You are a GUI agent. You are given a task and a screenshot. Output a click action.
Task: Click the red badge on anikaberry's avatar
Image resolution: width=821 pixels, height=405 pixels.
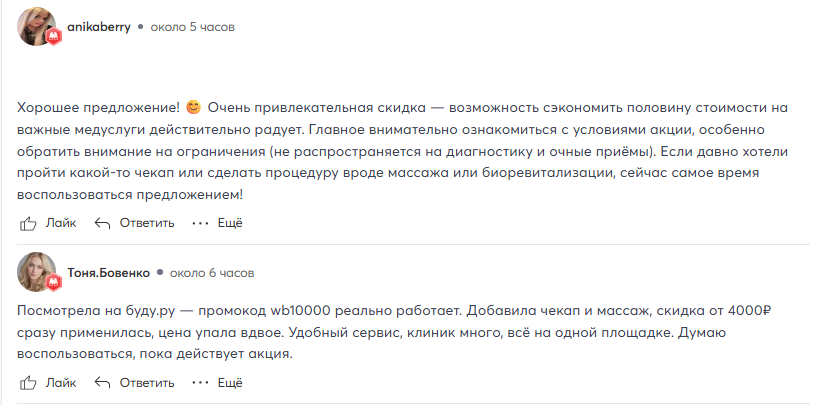click(55, 37)
